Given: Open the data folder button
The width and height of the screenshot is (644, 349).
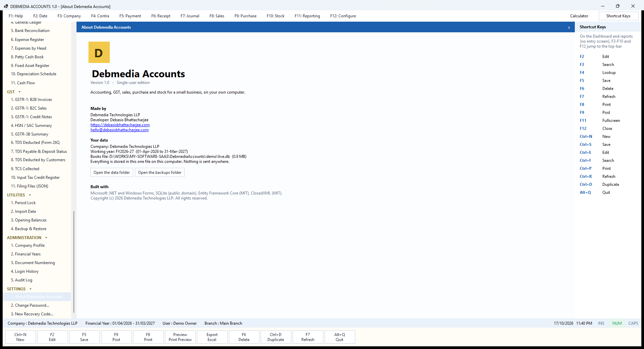Looking at the screenshot, I should point(112,173).
